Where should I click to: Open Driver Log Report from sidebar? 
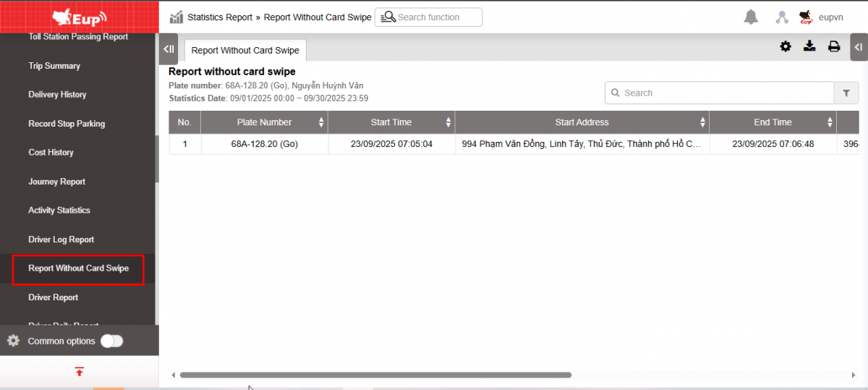click(61, 239)
